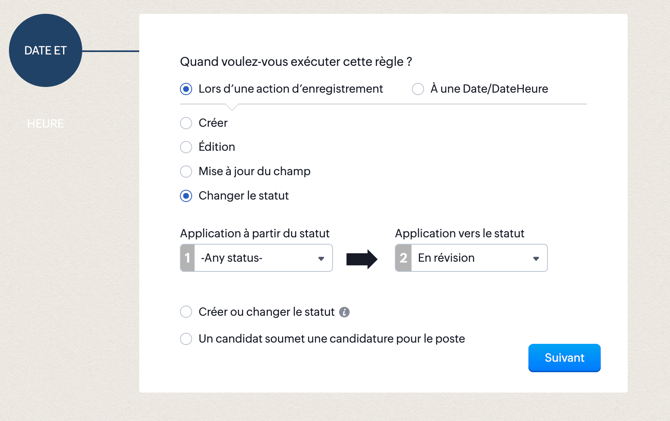Viewport: 670px width, 421px height.
Task: Click the DATE ET step circle
Action: tap(45, 50)
